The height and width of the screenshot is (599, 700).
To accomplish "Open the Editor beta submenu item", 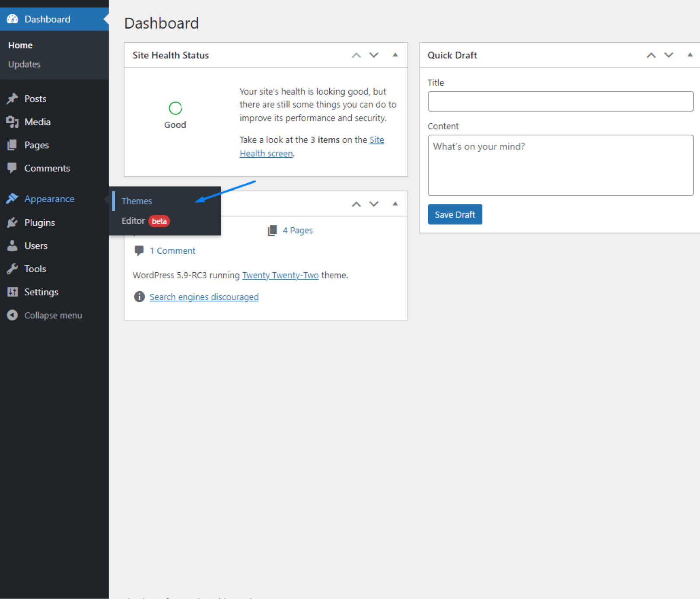I will tap(146, 221).
